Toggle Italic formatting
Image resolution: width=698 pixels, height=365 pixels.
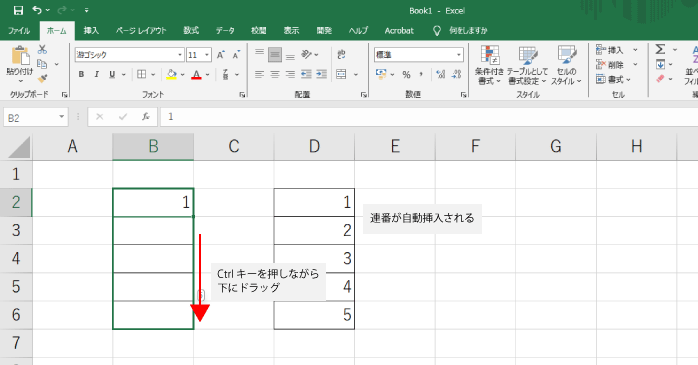(x=97, y=74)
